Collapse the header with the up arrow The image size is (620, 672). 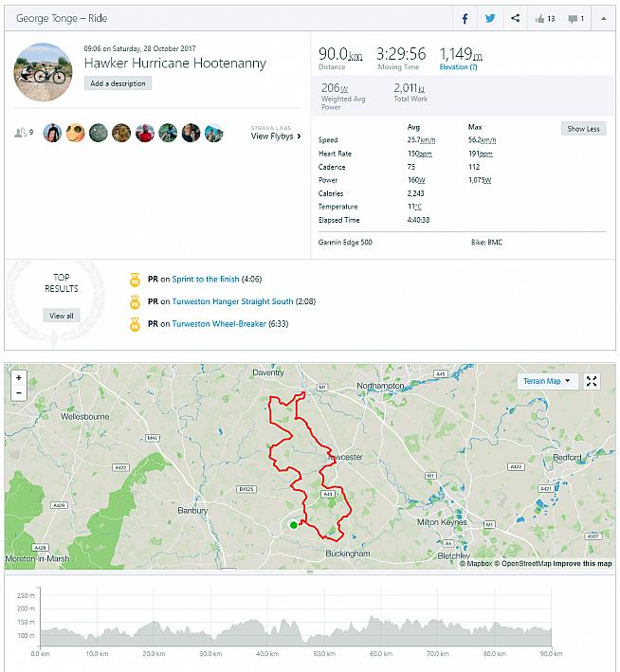click(x=603, y=18)
